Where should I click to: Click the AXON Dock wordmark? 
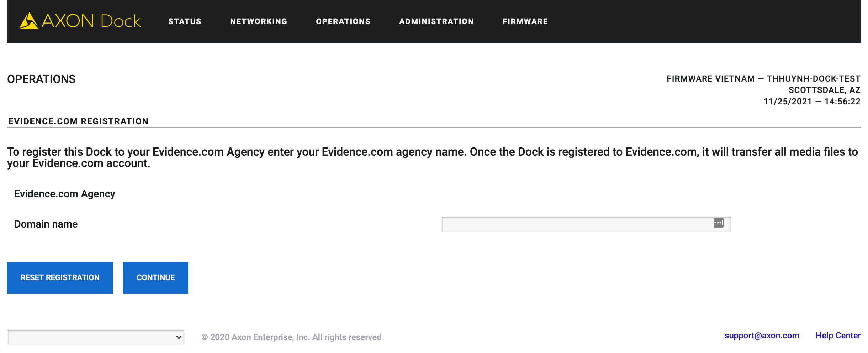(x=91, y=21)
